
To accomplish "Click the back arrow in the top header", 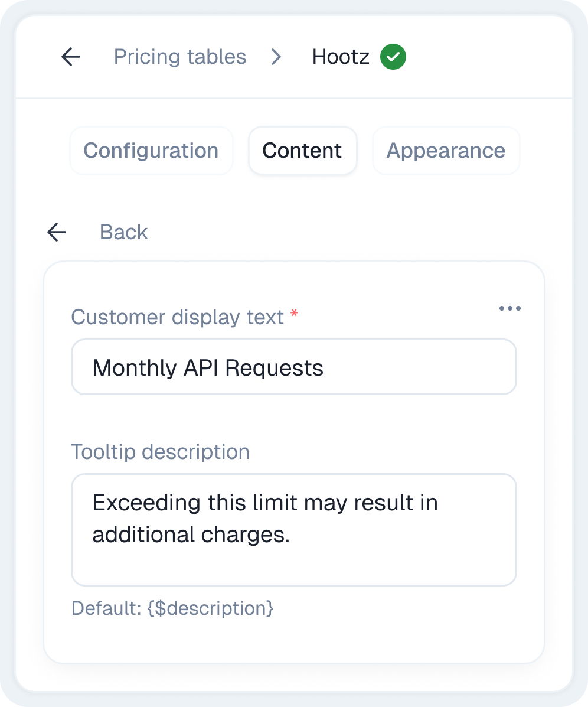I will (x=71, y=57).
